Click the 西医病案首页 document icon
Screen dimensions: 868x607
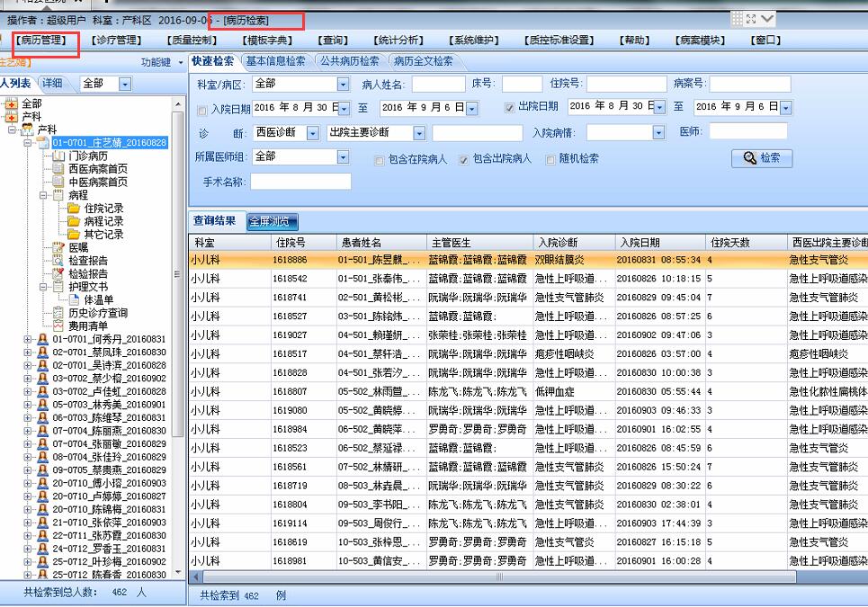click(58, 169)
